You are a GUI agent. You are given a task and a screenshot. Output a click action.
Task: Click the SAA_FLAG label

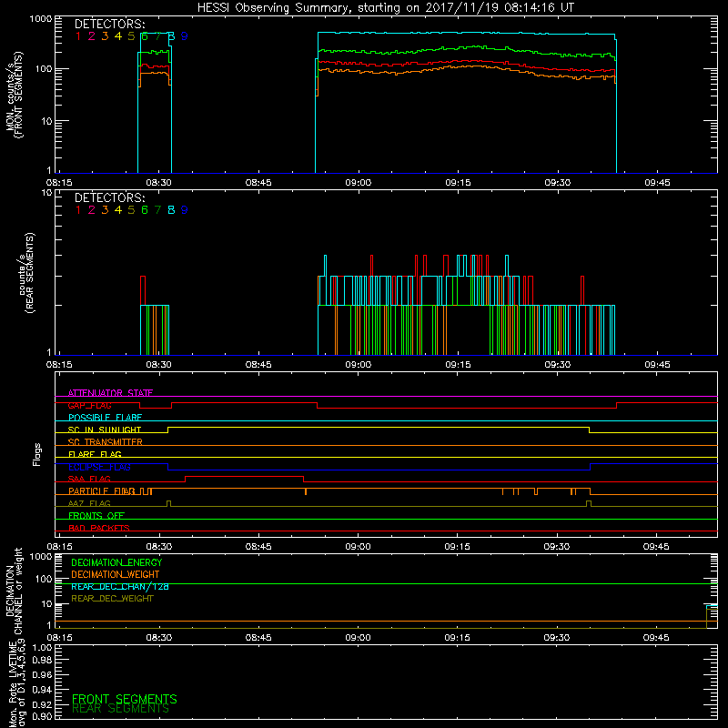click(89, 480)
